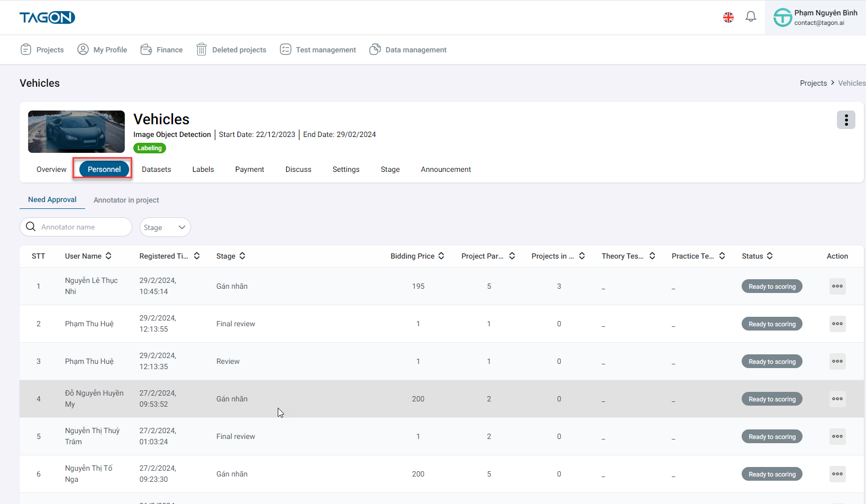Click Ready to scoring for Phạm Thu Huệ Final review

point(771,324)
